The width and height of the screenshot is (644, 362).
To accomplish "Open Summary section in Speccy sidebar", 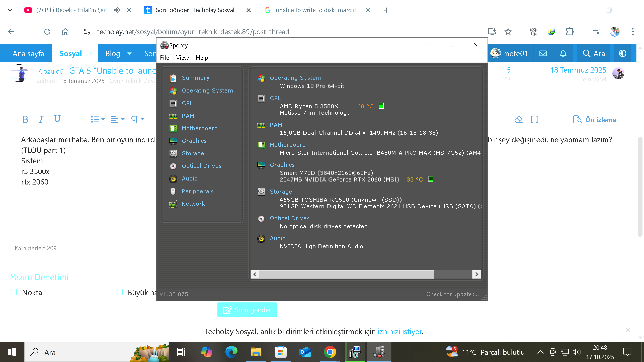I will [195, 78].
